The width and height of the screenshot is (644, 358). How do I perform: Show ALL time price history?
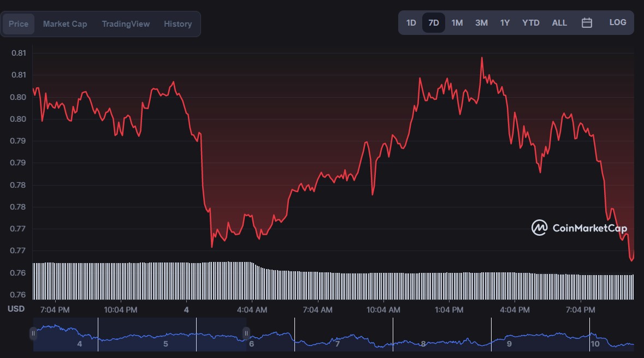[x=559, y=23]
